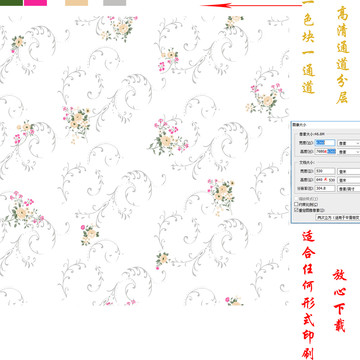Image resolution: width=360 pixels, height=360 pixels.
Task: Toggle the constrain proportions checkbox
Action: (x=296, y=204)
